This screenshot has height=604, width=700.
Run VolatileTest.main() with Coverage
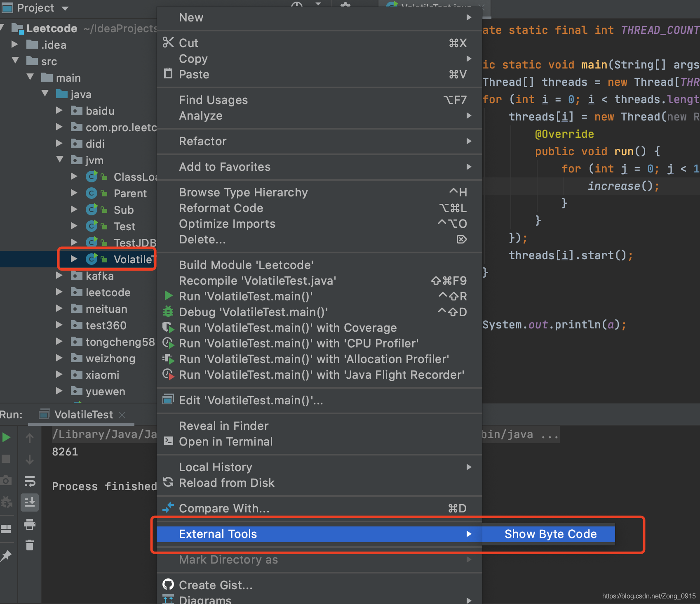(319, 328)
